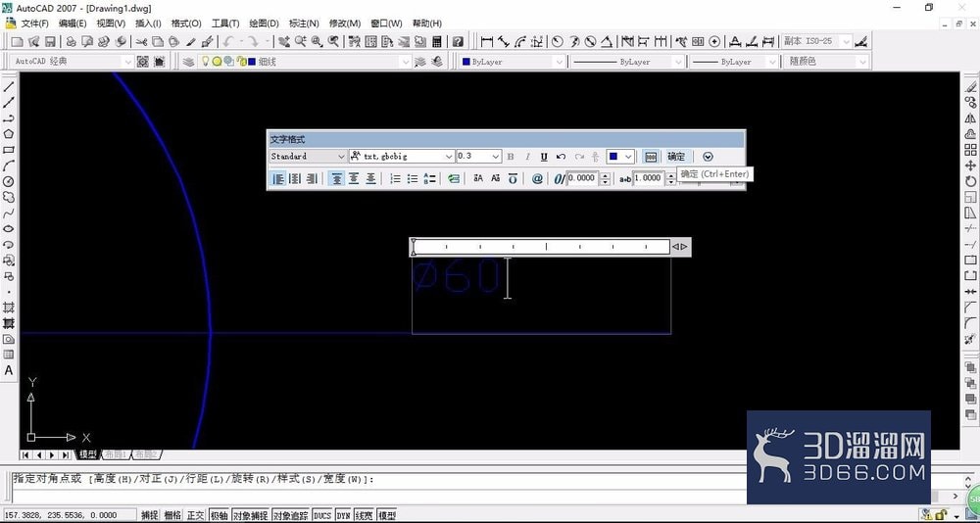Select the Move tool in modify toolbar
This screenshot has width=980, height=523.
coord(970,166)
